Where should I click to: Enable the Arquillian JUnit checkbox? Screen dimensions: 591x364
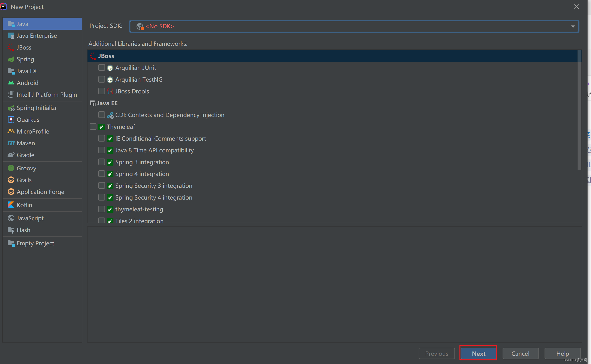pyautogui.click(x=102, y=68)
